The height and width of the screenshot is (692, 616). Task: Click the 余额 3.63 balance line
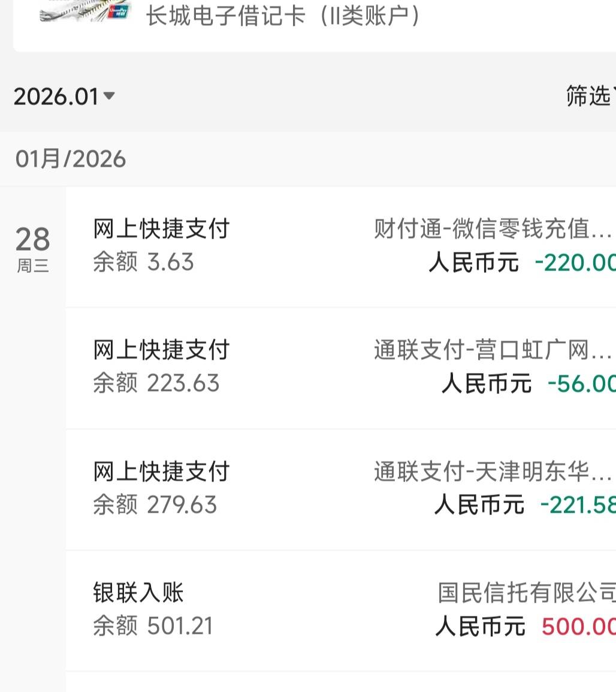pyautogui.click(x=143, y=263)
